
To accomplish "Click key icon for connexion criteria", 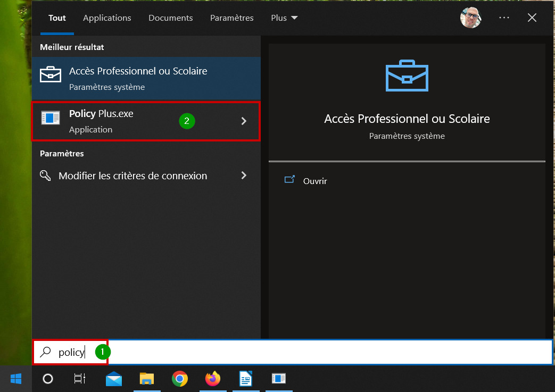I will (45, 175).
